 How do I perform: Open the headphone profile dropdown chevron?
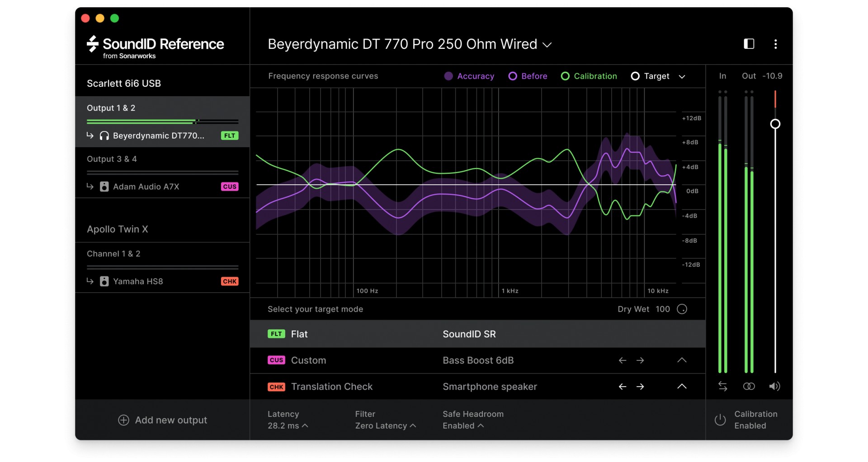tap(547, 45)
